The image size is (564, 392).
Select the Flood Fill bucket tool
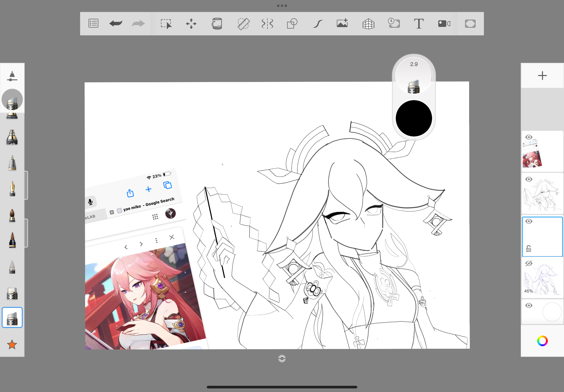(x=217, y=24)
